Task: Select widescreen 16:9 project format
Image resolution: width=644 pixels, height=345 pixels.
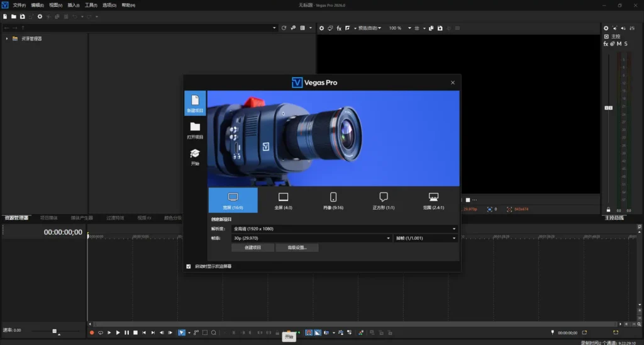Action: click(233, 200)
